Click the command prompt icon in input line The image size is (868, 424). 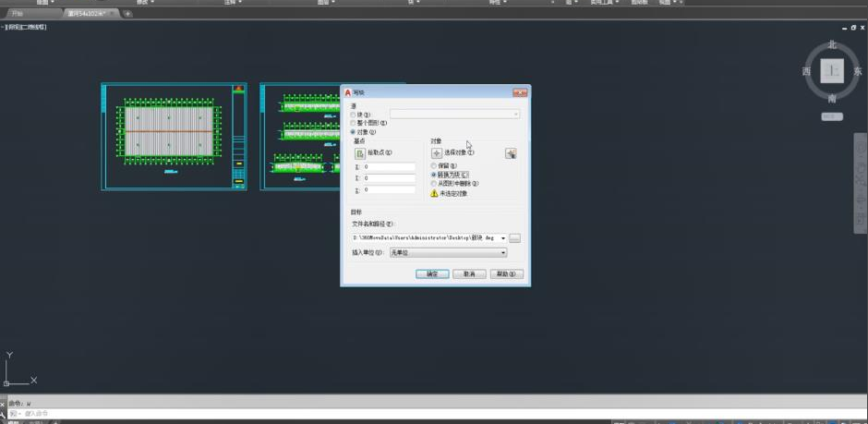(x=13, y=414)
